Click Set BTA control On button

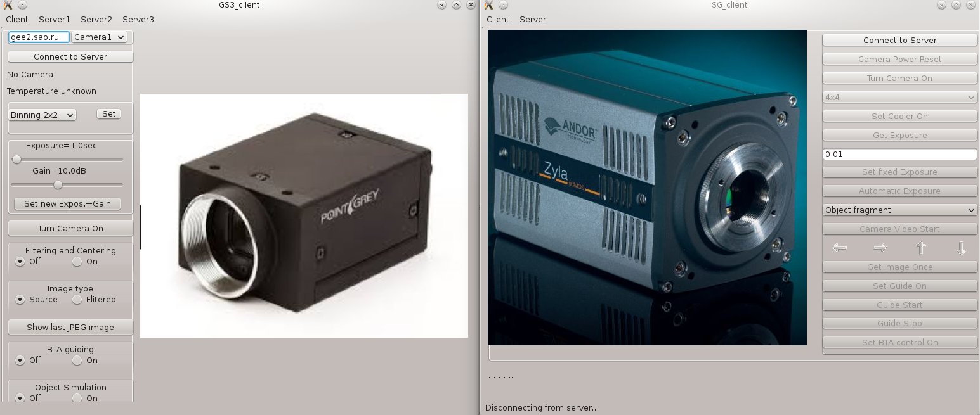pyautogui.click(x=899, y=342)
